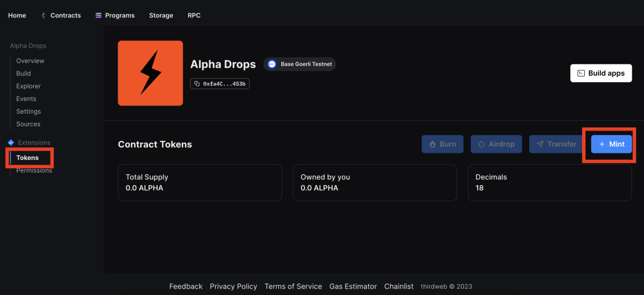Open the Feedback footer link

point(185,286)
